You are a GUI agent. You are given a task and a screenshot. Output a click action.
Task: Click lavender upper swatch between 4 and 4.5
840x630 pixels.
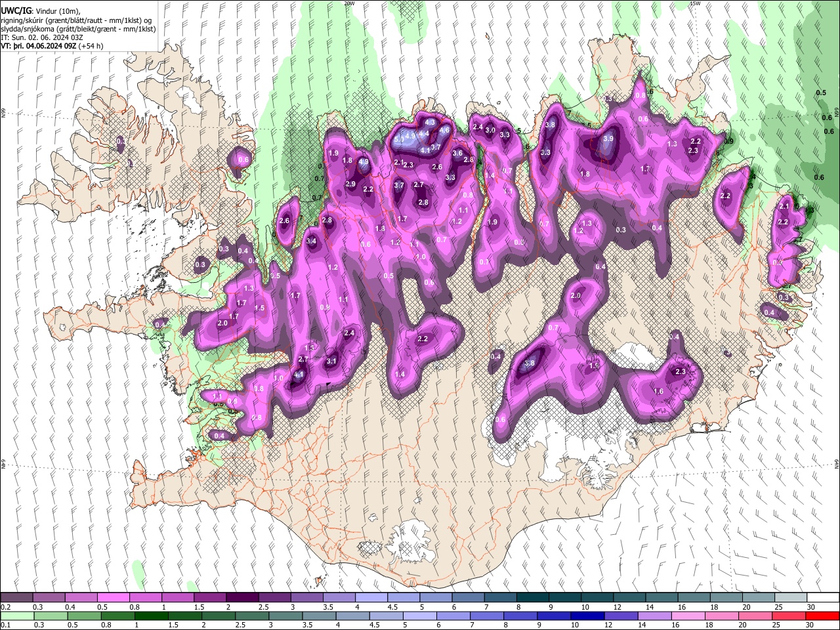coord(371,598)
